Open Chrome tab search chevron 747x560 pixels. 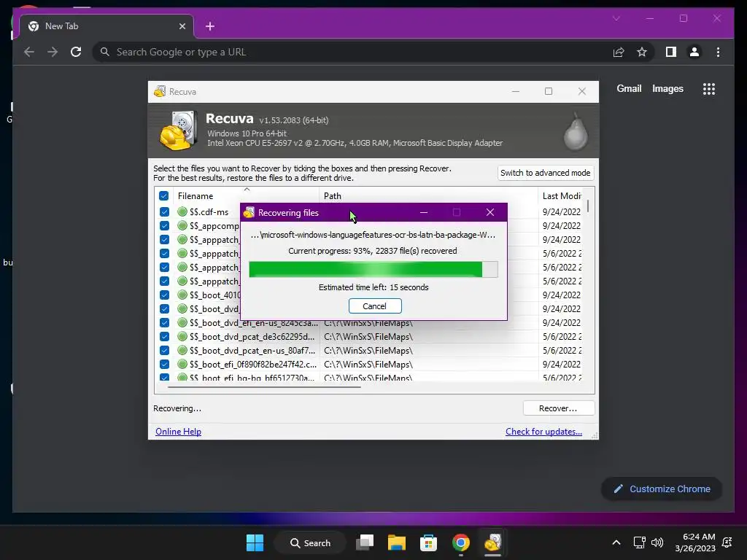616,18
